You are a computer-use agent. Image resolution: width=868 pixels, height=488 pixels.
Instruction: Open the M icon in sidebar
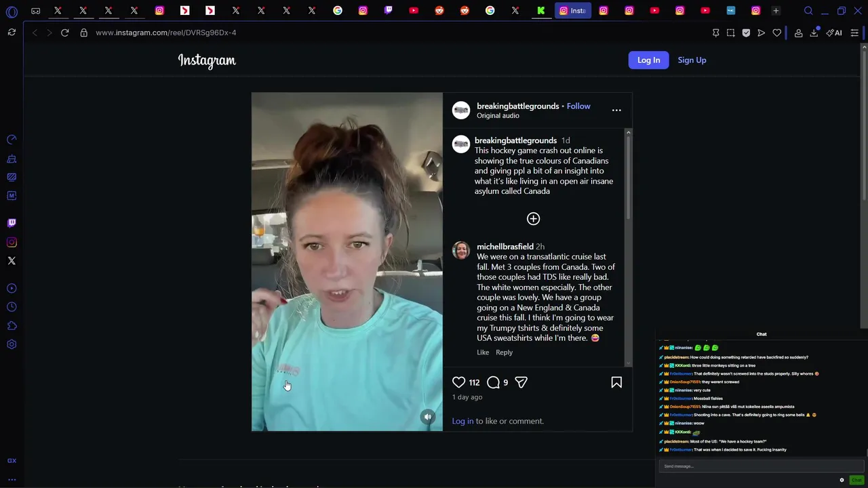click(12, 195)
